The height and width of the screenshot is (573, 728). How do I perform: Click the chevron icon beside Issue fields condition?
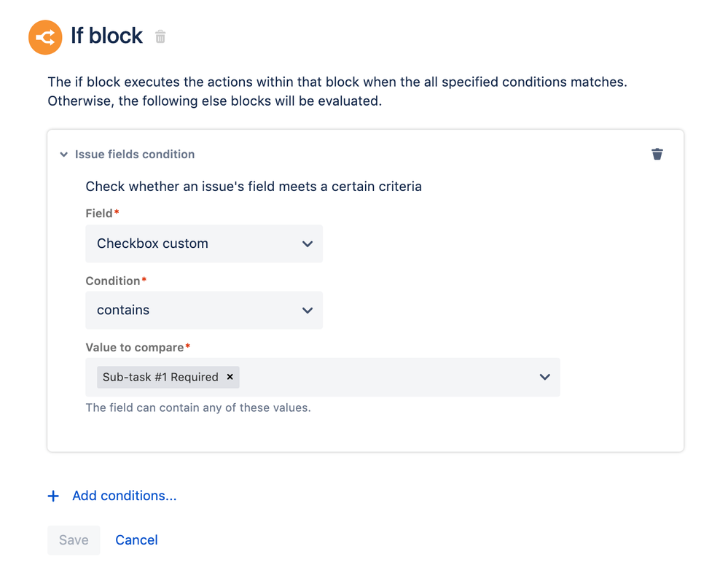point(63,154)
